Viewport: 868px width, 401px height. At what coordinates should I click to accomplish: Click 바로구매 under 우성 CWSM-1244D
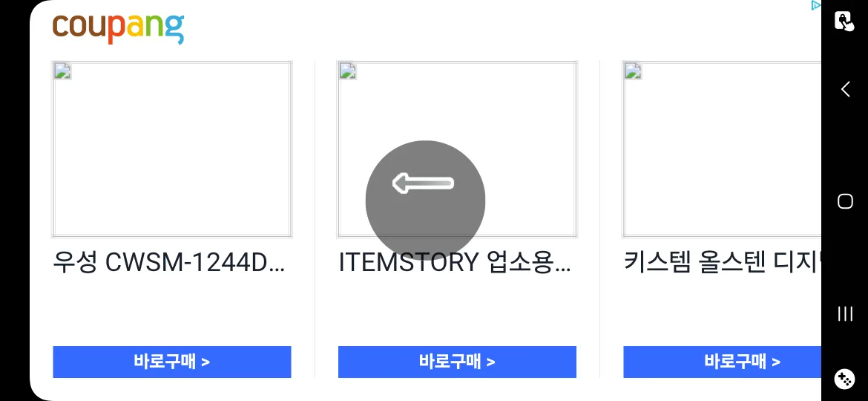tap(171, 362)
